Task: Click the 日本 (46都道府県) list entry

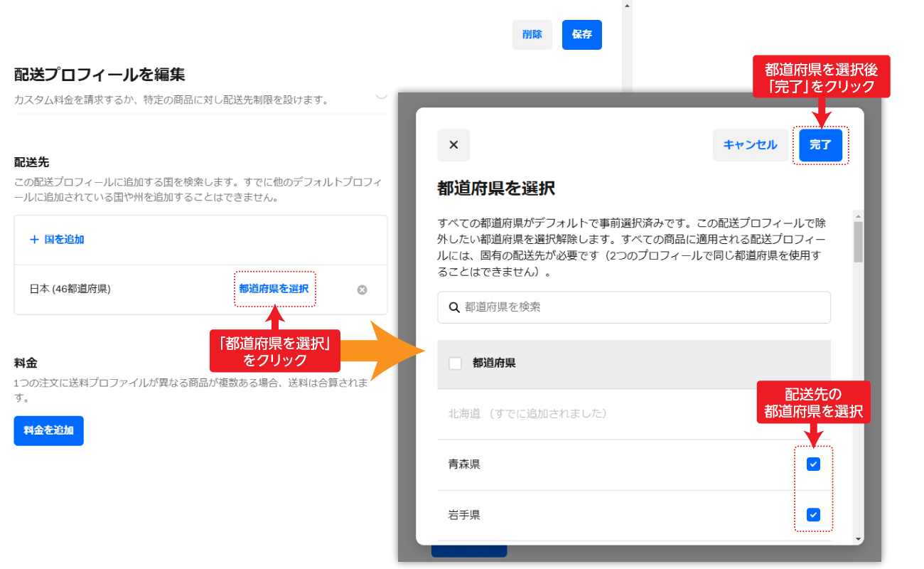Action: (x=71, y=289)
